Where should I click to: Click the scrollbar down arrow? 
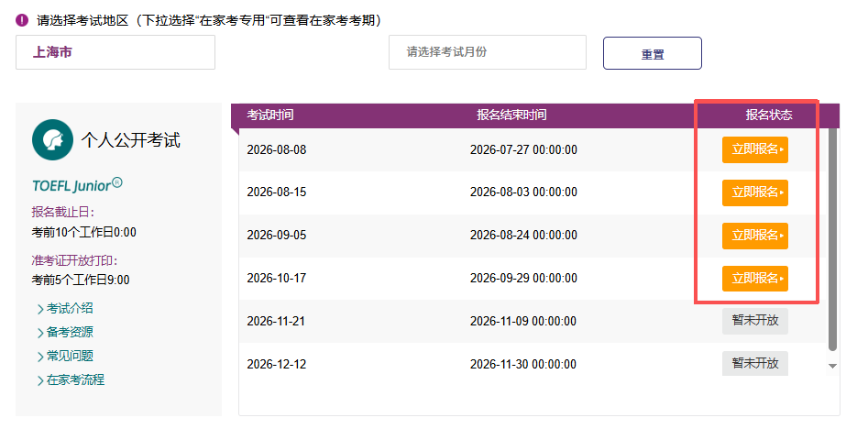pos(832,366)
